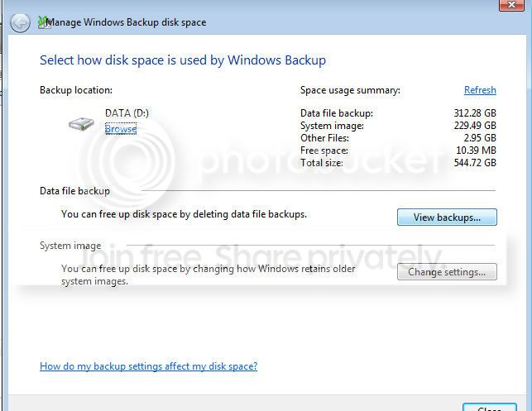The width and height of the screenshot is (532, 411).
Task: Open View backups for data files
Action: point(447,217)
